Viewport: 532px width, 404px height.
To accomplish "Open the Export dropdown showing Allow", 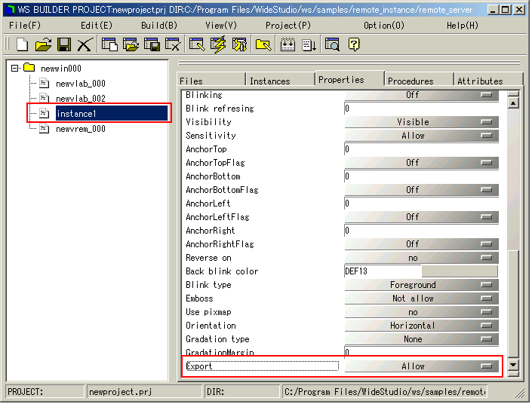I will pos(421,366).
